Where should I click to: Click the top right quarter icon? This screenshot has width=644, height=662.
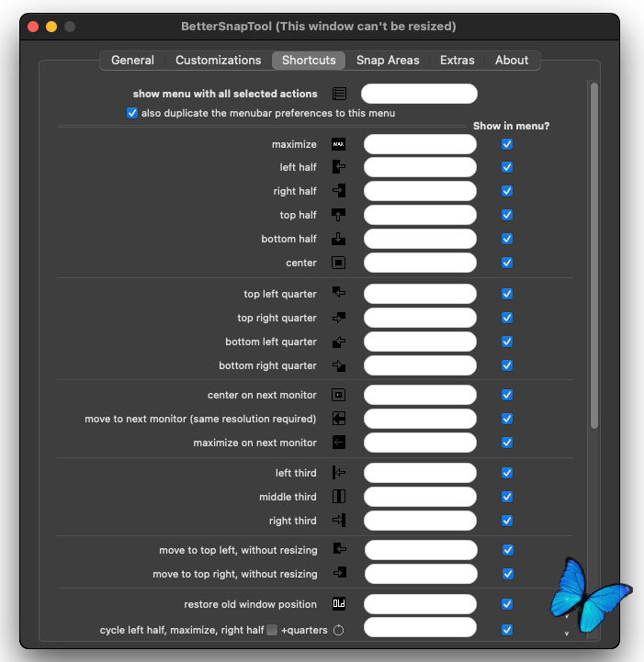pyautogui.click(x=339, y=318)
